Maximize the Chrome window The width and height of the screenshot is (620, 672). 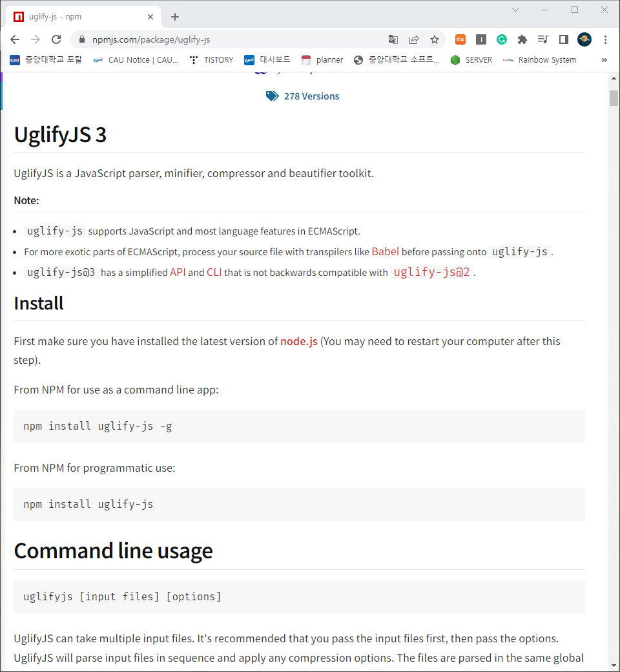tap(575, 10)
